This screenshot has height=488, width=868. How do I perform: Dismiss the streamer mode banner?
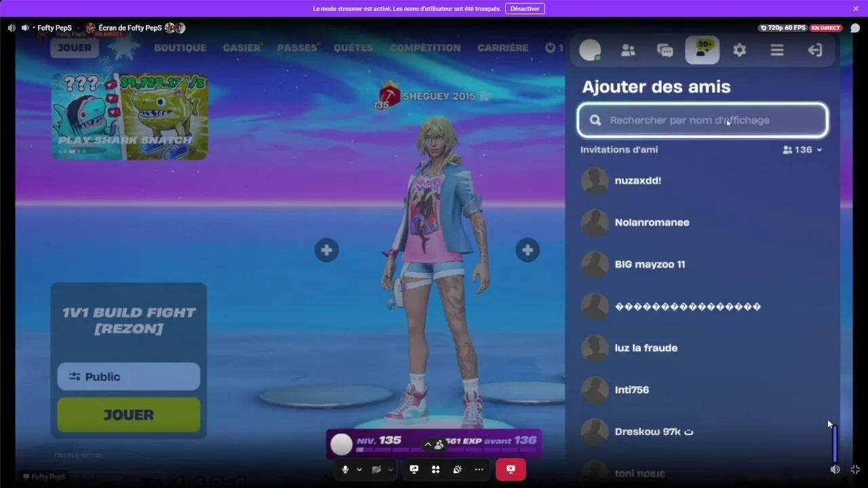coord(856,8)
